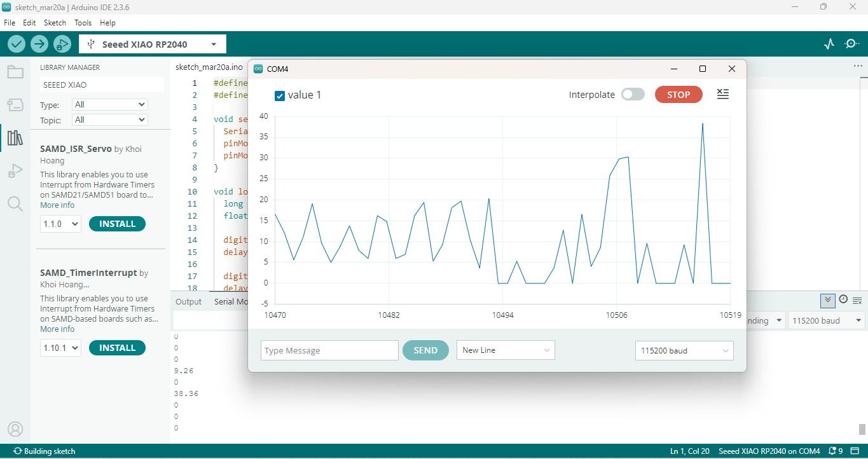Open the plotter 115200 baud dropdown
The width and height of the screenshot is (868, 459).
point(684,350)
